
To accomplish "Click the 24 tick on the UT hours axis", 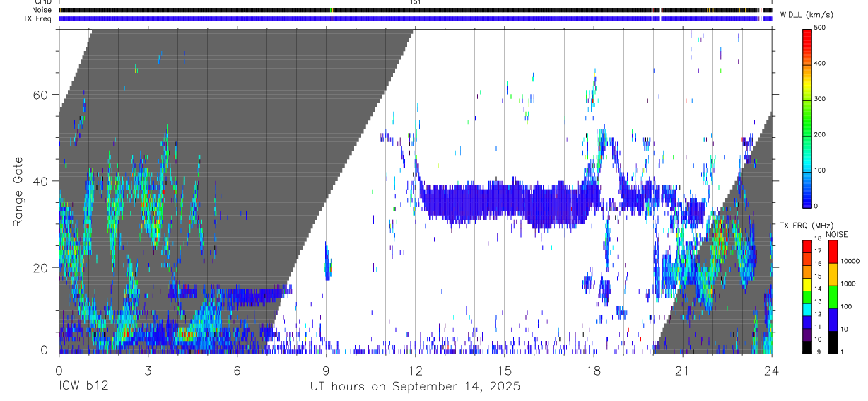I will pos(771,371).
